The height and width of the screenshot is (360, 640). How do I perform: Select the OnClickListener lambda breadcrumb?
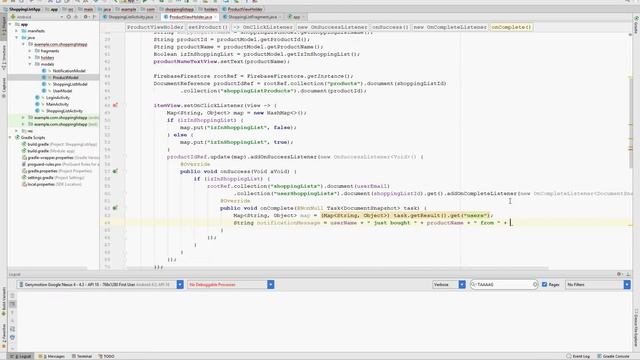pyautogui.click(x=263, y=27)
